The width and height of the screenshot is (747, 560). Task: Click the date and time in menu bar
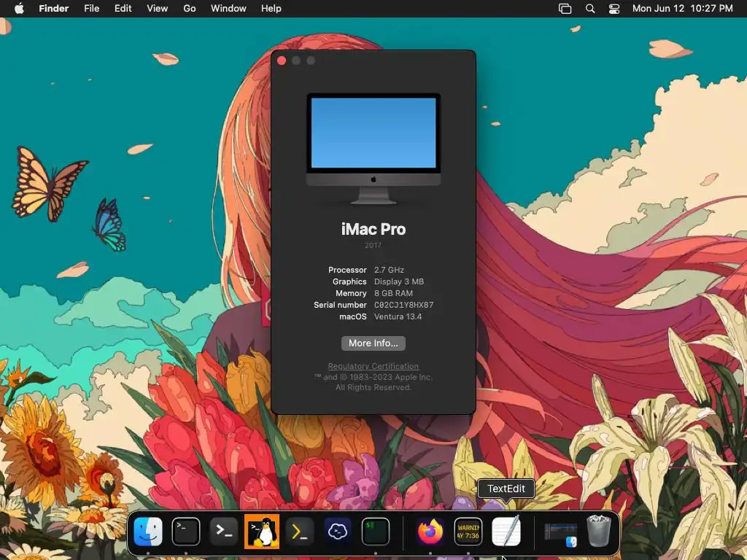coord(682,9)
